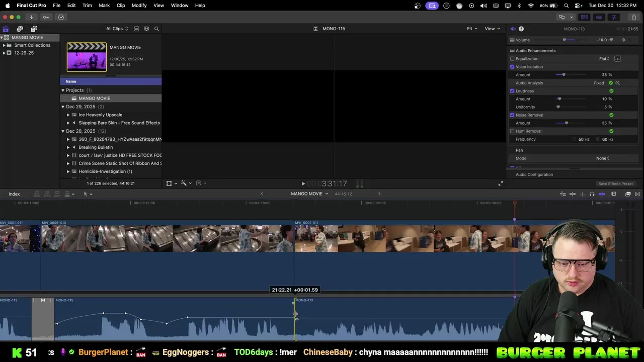Add a Volume keyframe diamond

tap(624, 40)
